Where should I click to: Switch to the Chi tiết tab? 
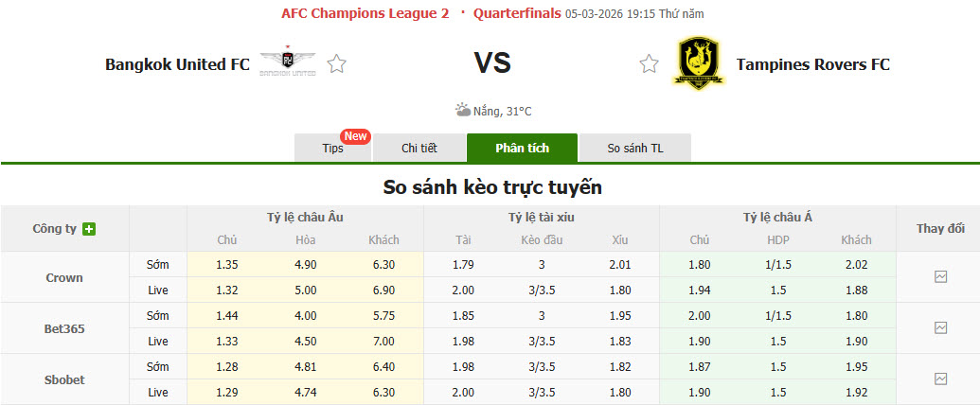tap(419, 149)
